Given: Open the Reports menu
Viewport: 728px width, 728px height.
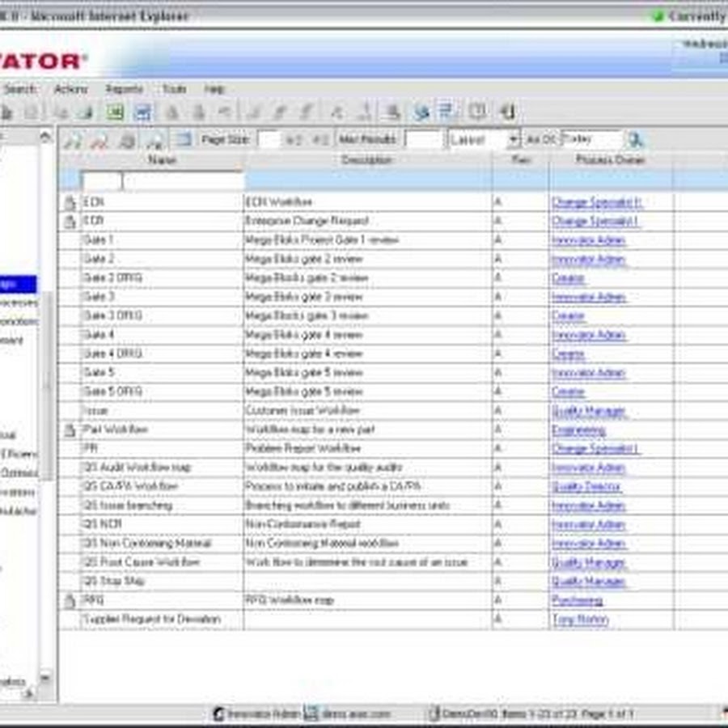Looking at the screenshot, I should pyautogui.click(x=124, y=89).
